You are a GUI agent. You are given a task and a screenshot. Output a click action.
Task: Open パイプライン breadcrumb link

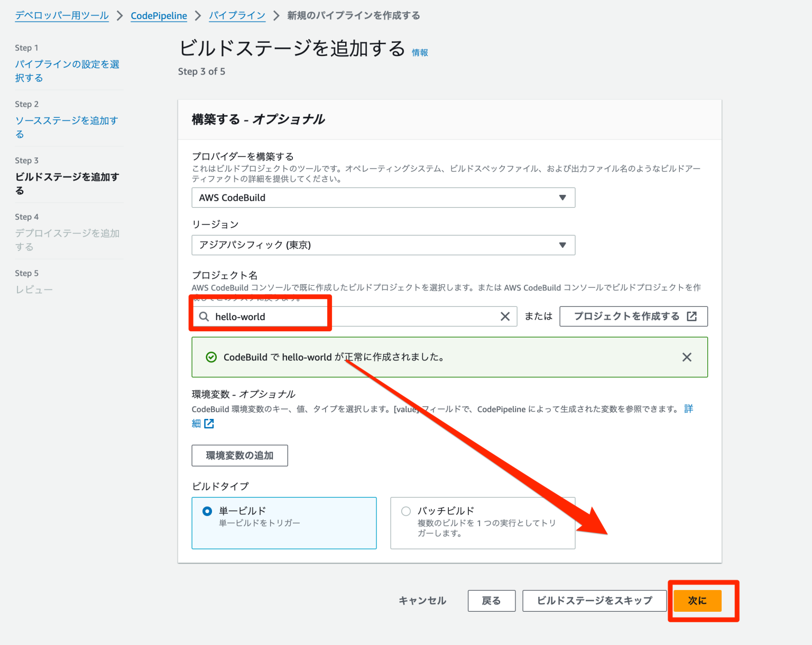tap(237, 15)
